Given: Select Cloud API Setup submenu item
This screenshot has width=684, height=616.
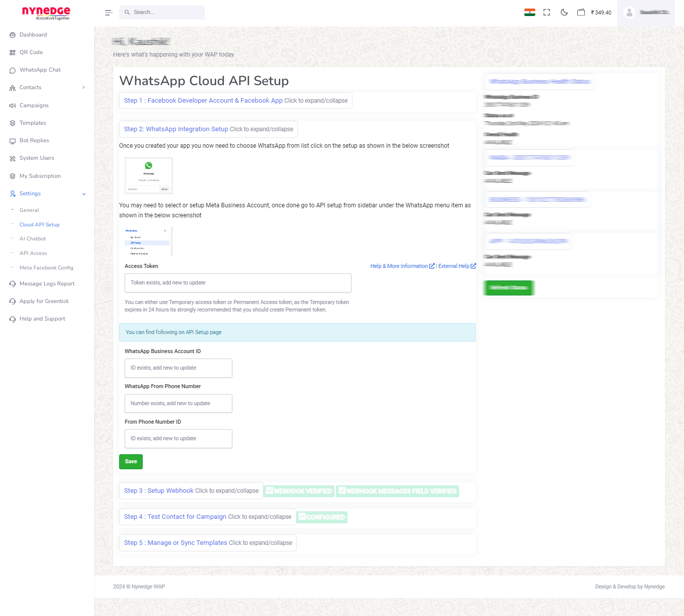Looking at the screenshot, I should (40, 225).
